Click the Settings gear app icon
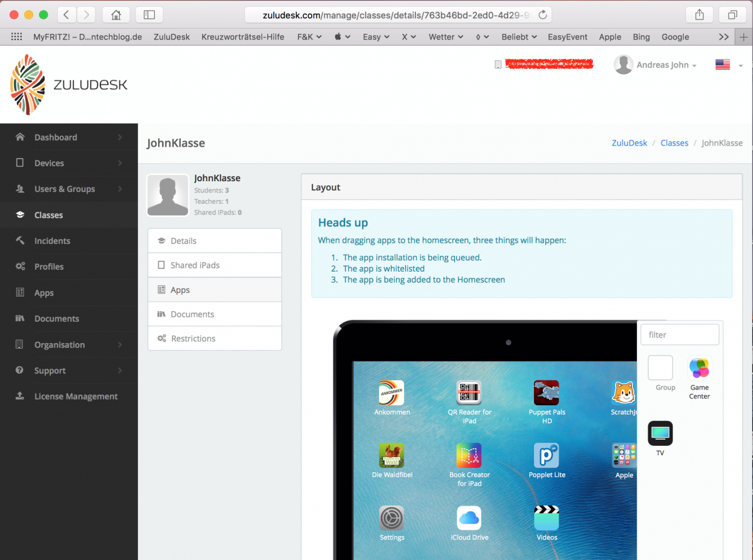Image resolution: width=753 pixels, height=560 pixels. [392, 518]
